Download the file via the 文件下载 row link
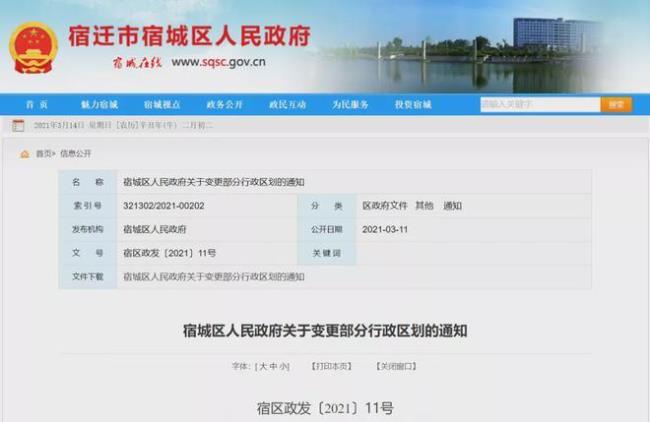Image resolution: width=650 pixels, height=422 pixels. pyautogui.click(x=214, y=276)
